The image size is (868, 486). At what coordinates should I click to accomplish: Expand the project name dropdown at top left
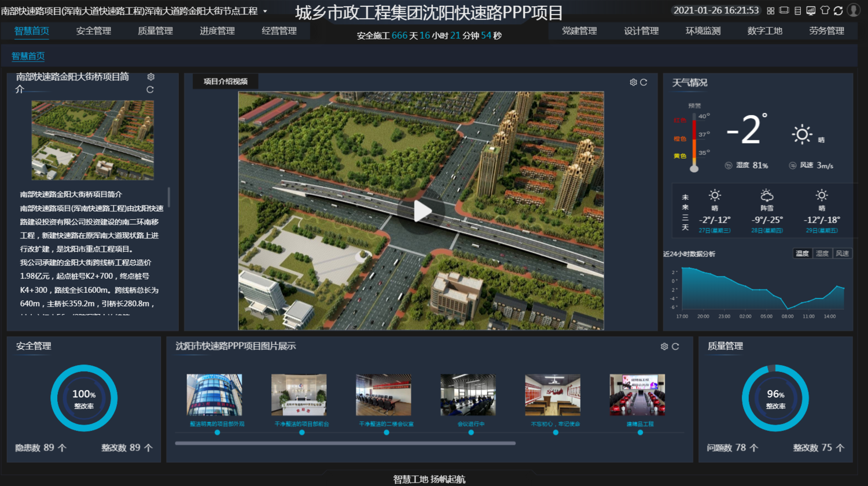click(x=265, y=11)
